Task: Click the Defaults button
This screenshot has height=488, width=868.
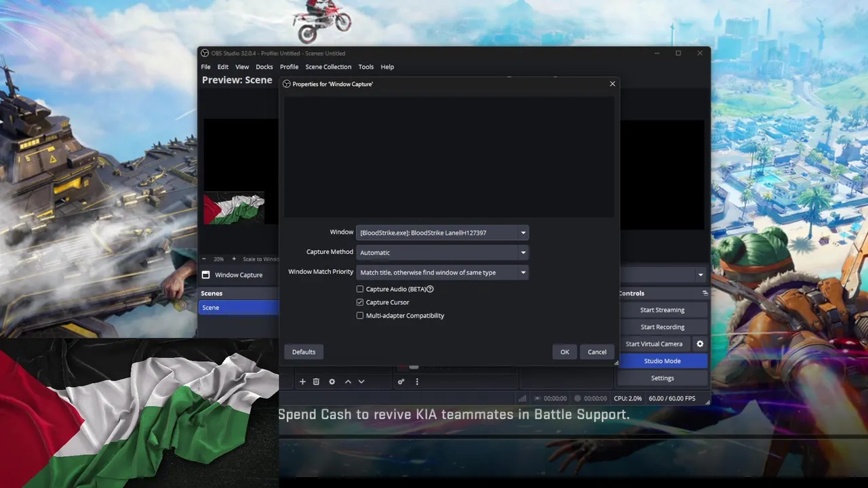Action: tap(304, 352)
